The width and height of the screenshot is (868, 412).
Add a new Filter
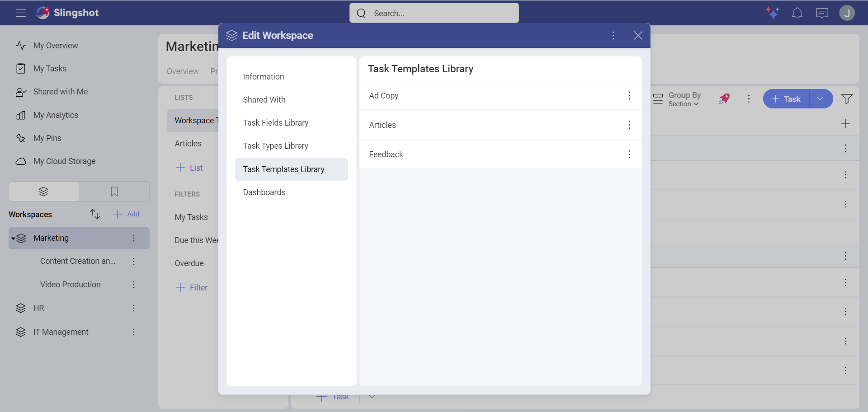click(x=192, y=288)
